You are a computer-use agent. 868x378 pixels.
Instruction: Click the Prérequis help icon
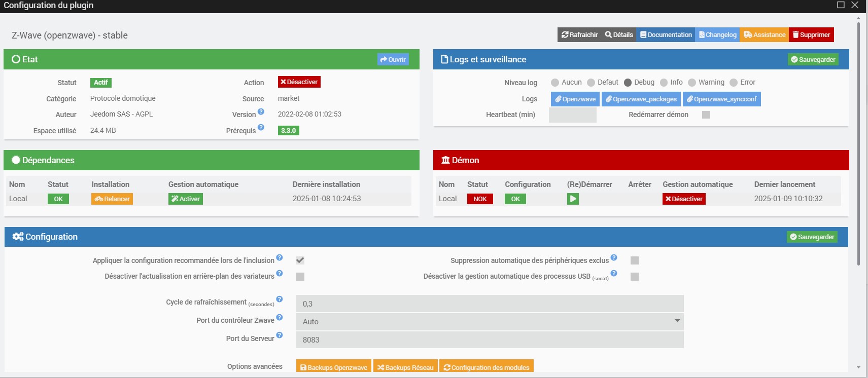[x=261, y=128]
